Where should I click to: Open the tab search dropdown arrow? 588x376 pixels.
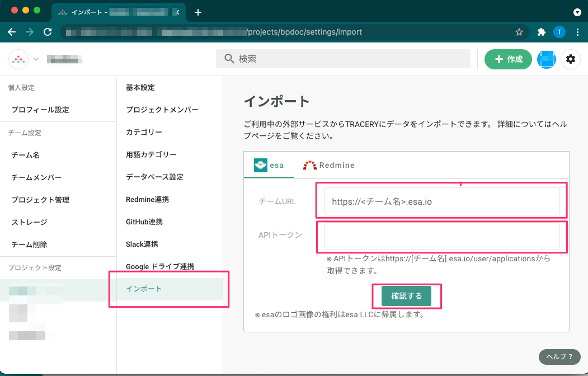576,12
